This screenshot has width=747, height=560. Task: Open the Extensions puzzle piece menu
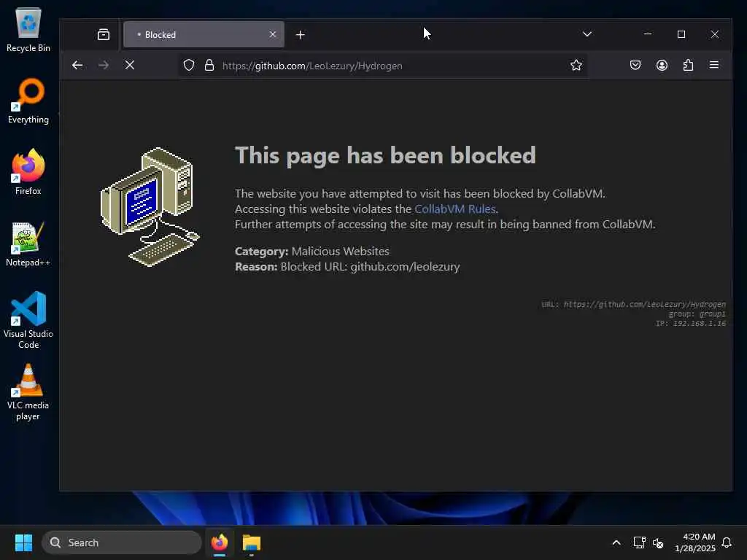coord(688,65)
